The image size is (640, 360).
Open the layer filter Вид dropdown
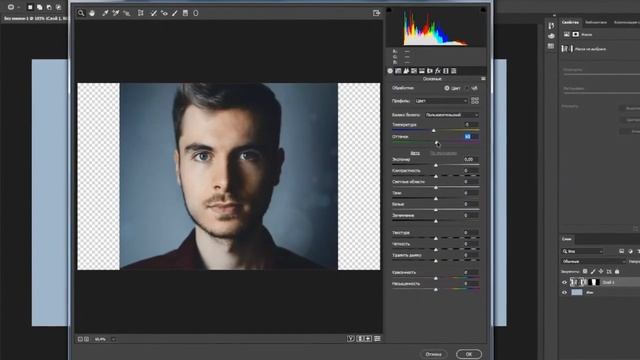582,251
